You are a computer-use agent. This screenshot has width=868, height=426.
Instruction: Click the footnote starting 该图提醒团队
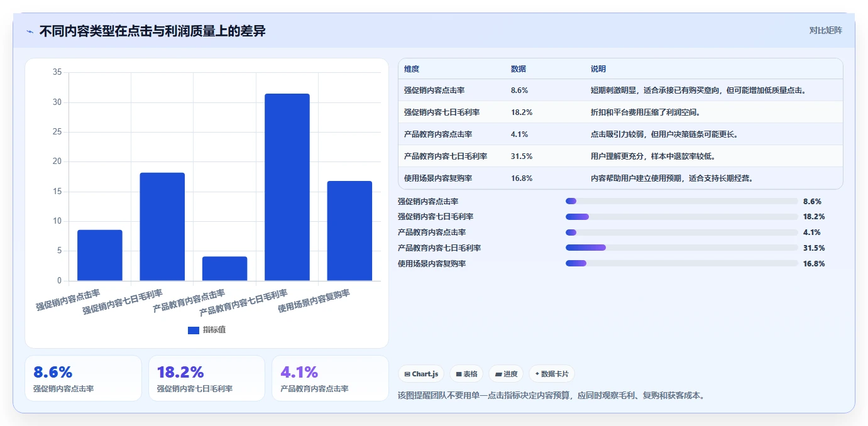click(x=551, y=396)
